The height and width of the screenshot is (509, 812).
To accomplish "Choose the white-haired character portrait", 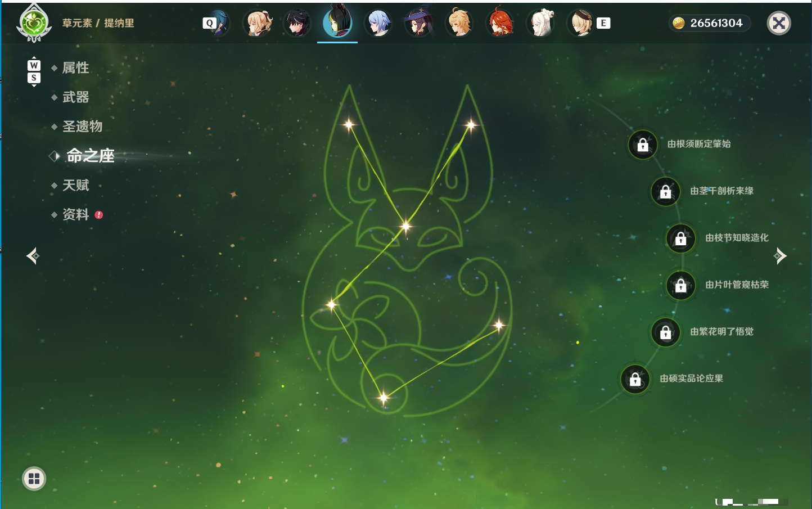I will (x=540, y=23).
